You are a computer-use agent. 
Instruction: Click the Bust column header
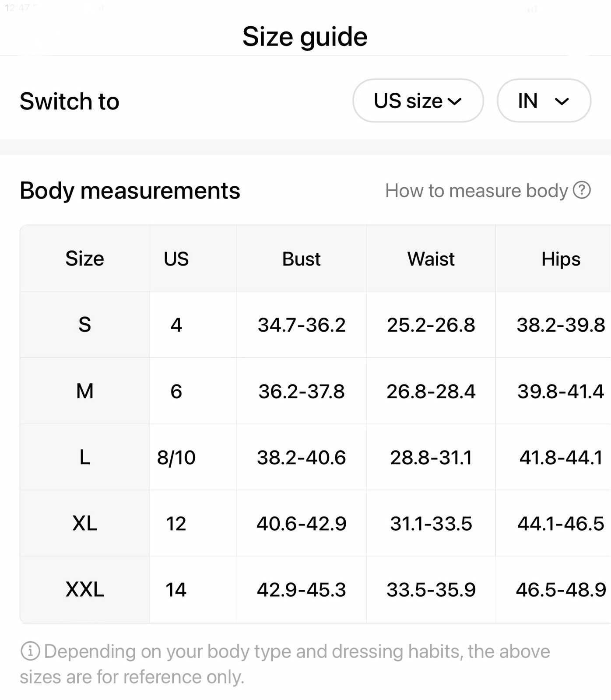click(x=302, y=259)
